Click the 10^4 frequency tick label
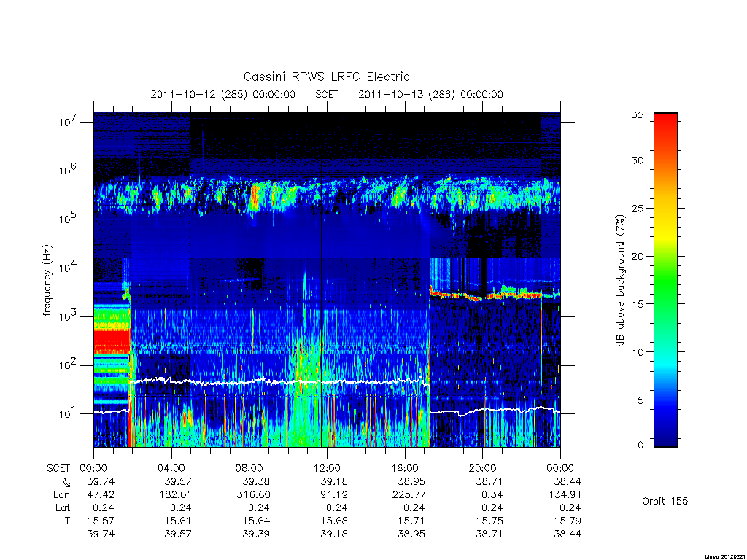The image size is (747, 560). tap(68, 268)
